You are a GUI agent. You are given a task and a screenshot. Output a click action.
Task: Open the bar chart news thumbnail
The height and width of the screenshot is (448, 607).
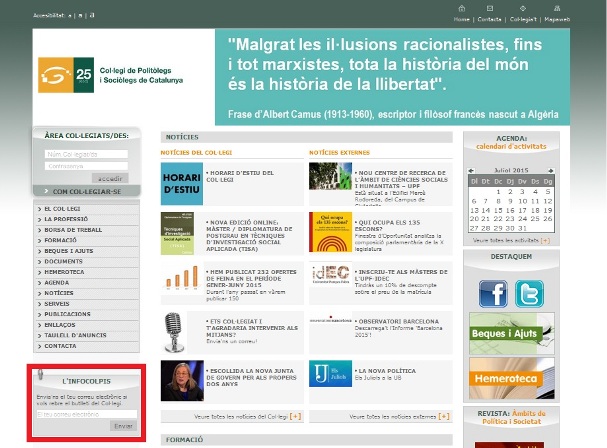click(182, 277)
